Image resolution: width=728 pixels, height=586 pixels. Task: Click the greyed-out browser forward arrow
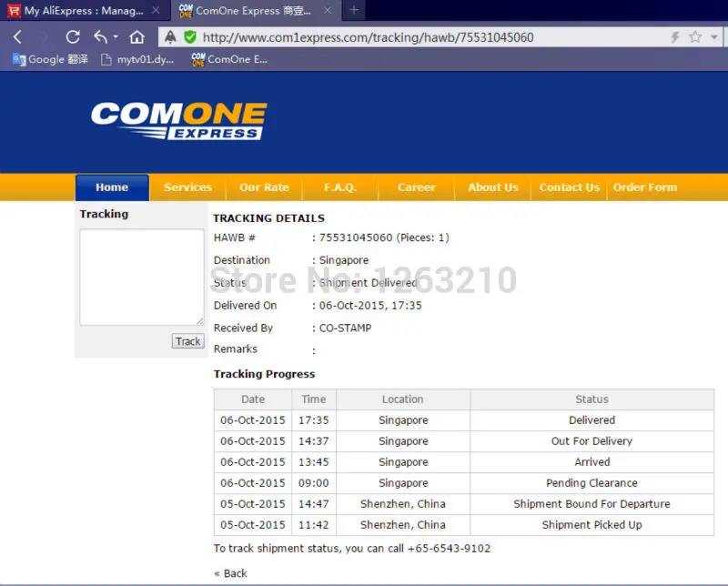(45, 36)
